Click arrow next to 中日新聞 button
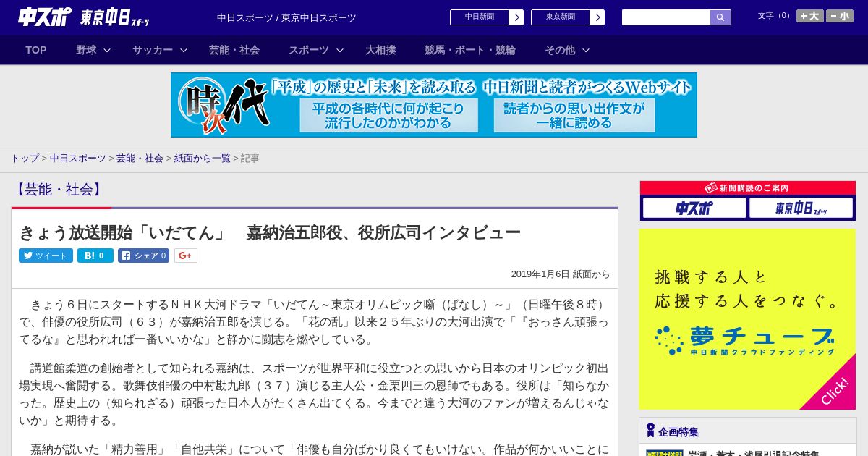The image size is (868, 456). pos(516,17)
